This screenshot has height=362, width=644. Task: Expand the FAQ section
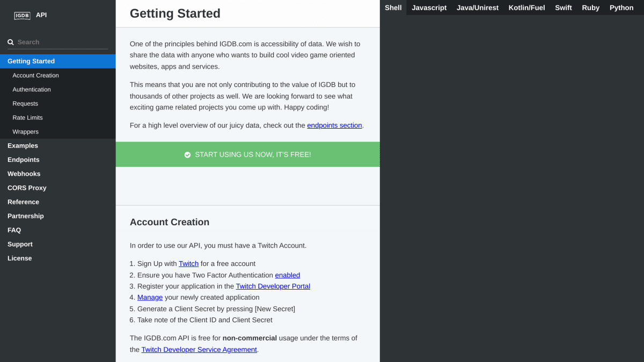[x=57, y=230]
